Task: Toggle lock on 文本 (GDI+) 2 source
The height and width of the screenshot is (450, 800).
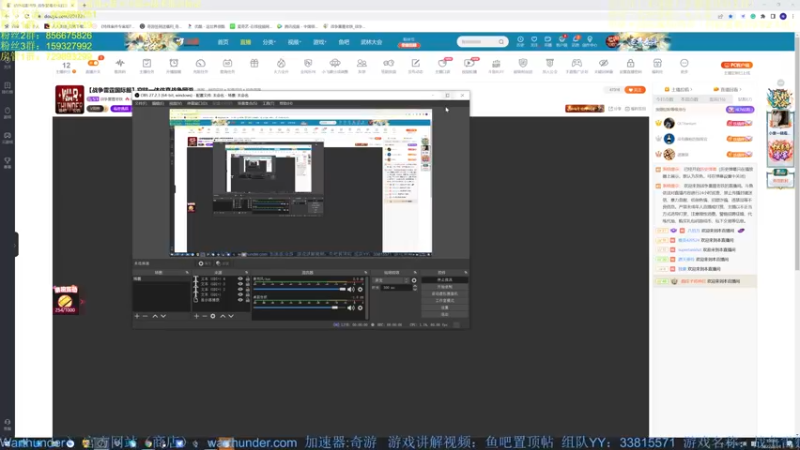Action: coord(248,289)
